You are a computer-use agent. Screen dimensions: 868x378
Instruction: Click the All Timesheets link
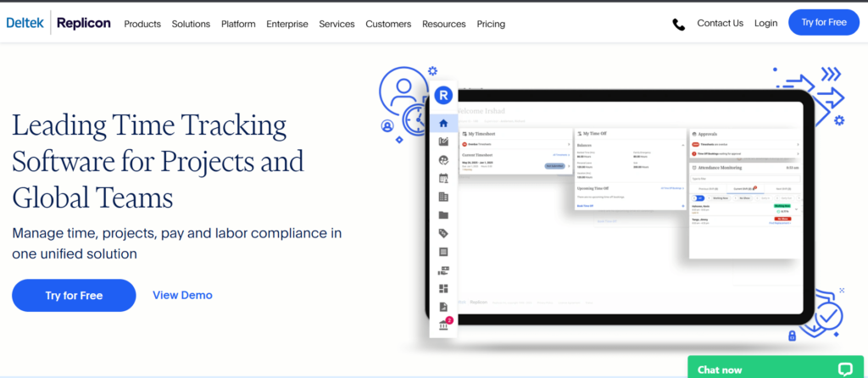[561, 155]
